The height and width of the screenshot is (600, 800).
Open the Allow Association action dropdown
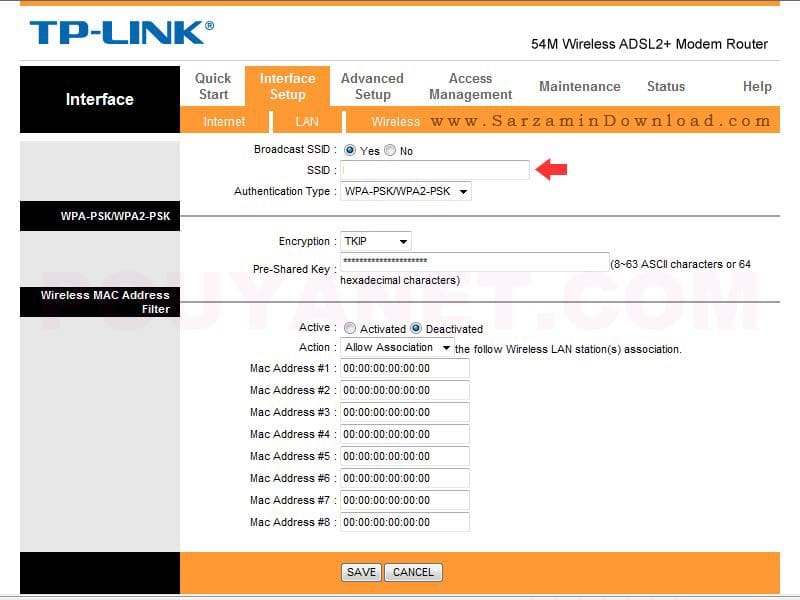[397, 348]
